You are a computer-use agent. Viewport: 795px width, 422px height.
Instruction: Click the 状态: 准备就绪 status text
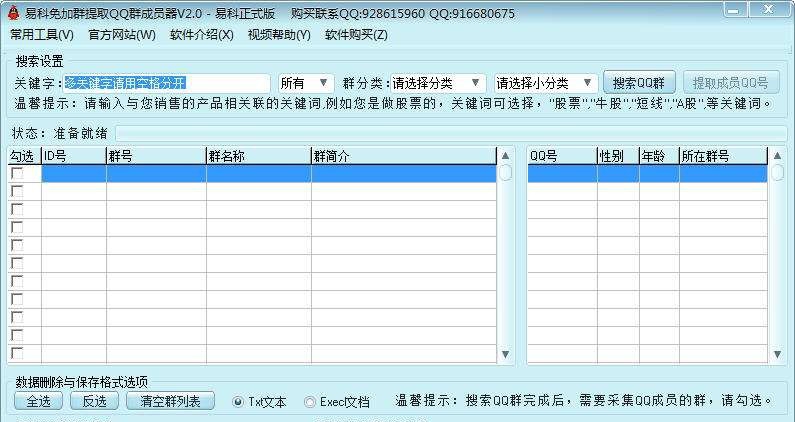[59, 133]
